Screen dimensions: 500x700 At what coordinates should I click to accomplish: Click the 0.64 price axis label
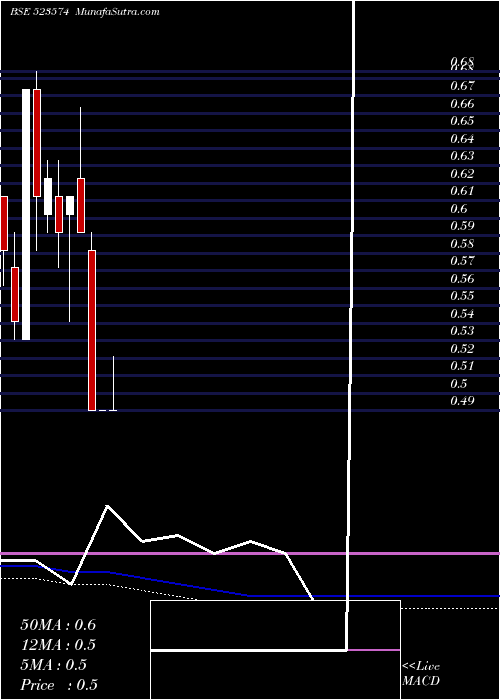(x=462, y=139)
